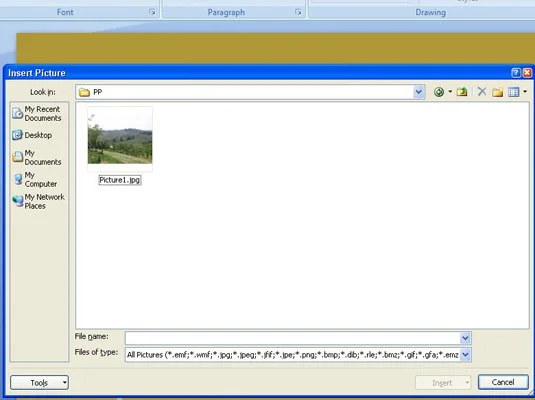Viewport: 535px width, 400px height.
Task: Open the Paragraph dialog launcher
Action: pyautogui.click(x=298, y=12)
